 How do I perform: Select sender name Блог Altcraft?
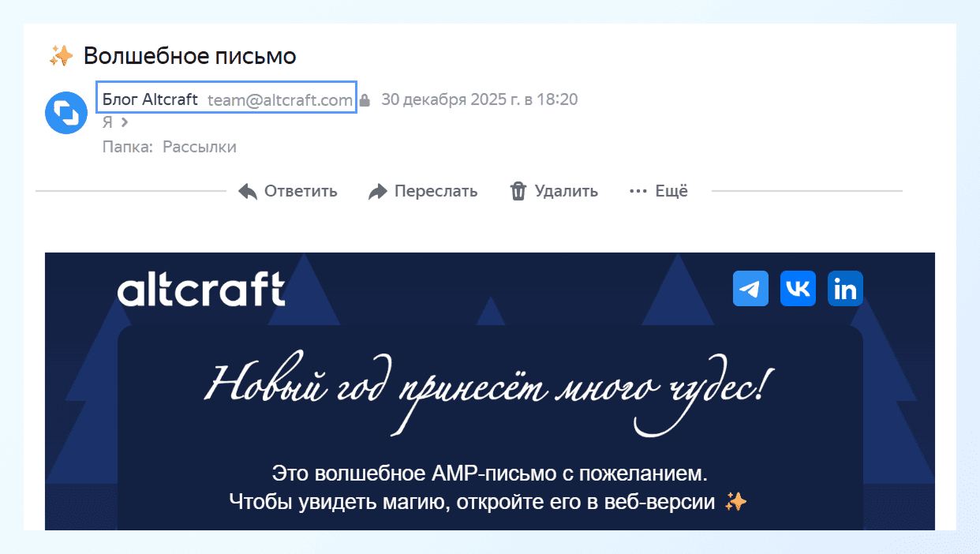tap(149, 99)
